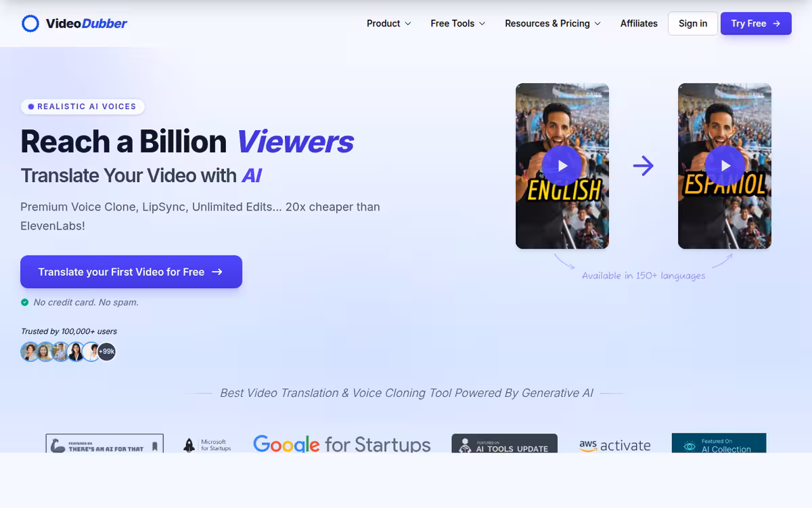Click the Sign in button
Viewport: 812px width, 508px height.
pyautogui.click(x=693, y=23)
